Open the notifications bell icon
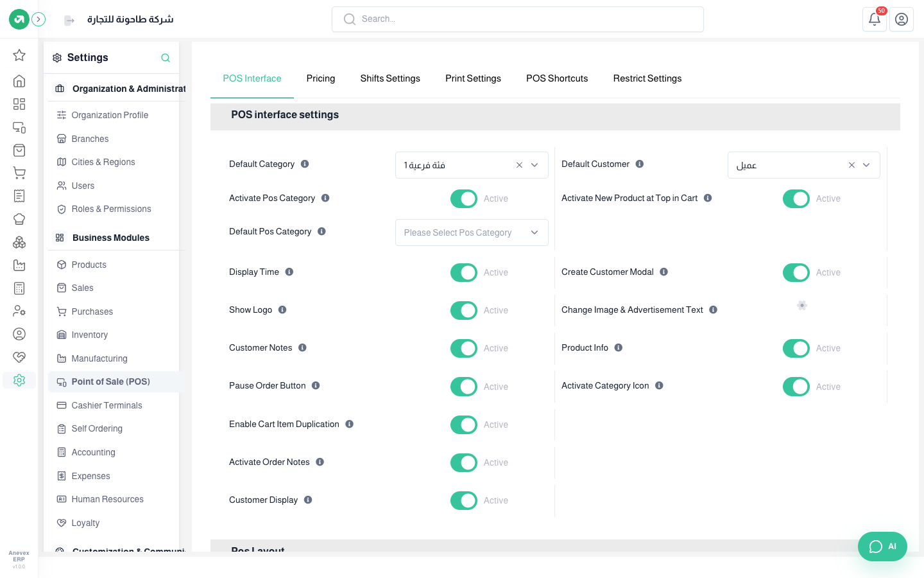Viewport: 924px width, 578px height. pos(874,19)
